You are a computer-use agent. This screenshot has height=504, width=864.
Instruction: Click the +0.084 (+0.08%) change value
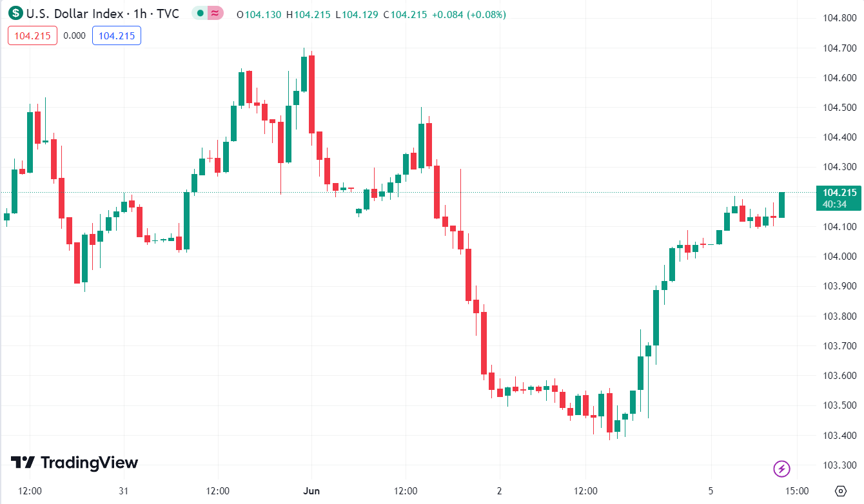pos(468,14)
